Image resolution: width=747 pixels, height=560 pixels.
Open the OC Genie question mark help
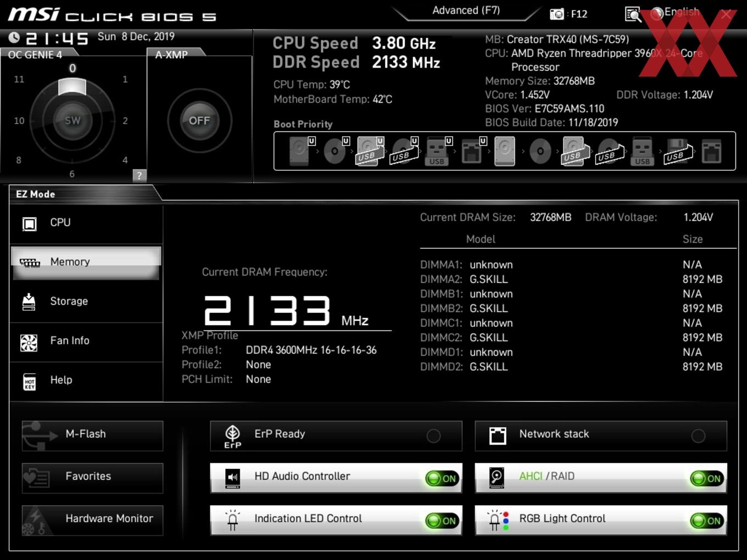click(x=139, y=175)
